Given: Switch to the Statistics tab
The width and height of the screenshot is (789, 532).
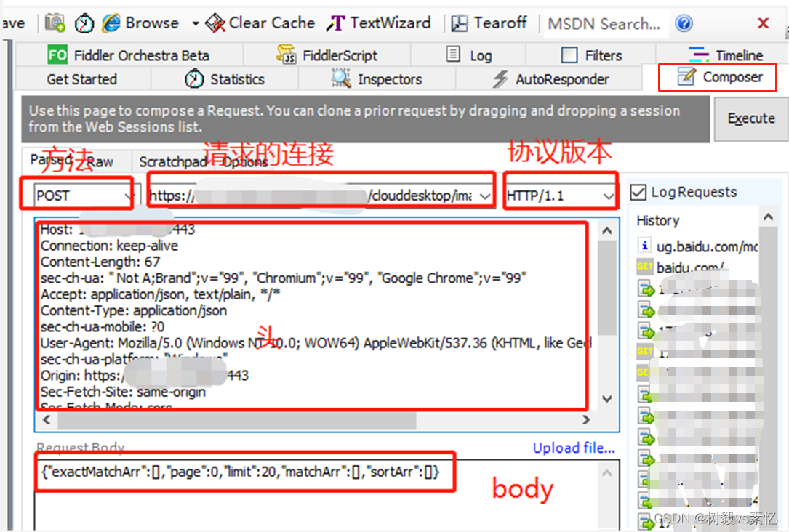Looking at the screenshot, I should [225, 79].
